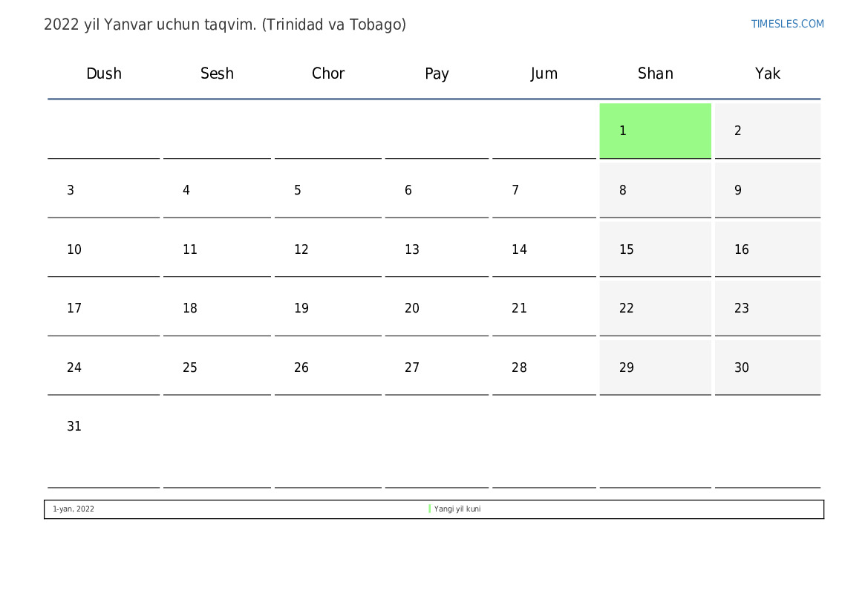Pick day 11 under Sesh

(x=217, y=249)
